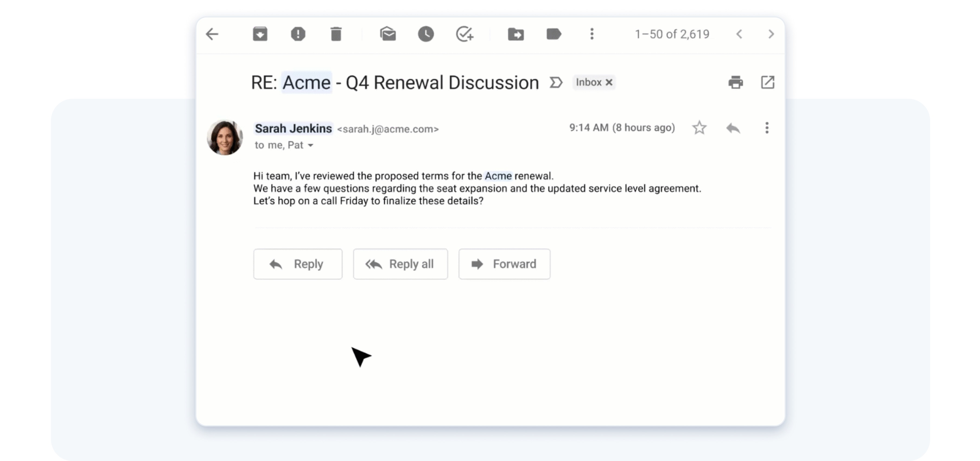The height and width of the screenshot is (461, 980).
Task: Click the sender name Sarah Jenkins
Action: click(x=293, y=129)
